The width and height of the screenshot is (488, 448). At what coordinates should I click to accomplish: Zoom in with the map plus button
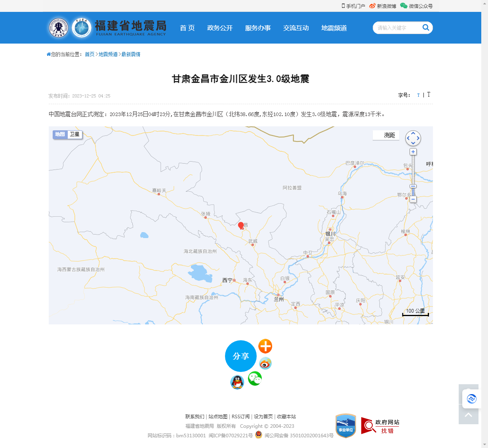coord(413,152)
